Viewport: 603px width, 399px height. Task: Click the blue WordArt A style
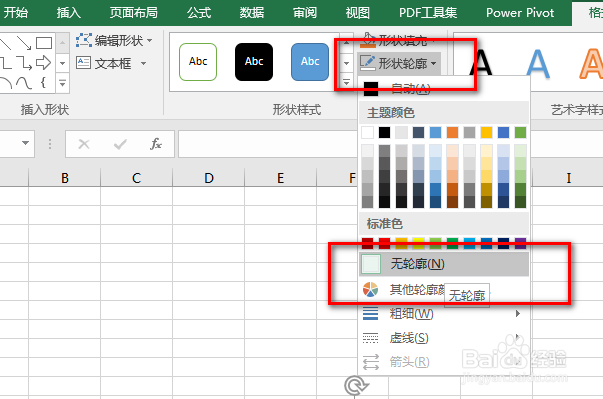537,63
